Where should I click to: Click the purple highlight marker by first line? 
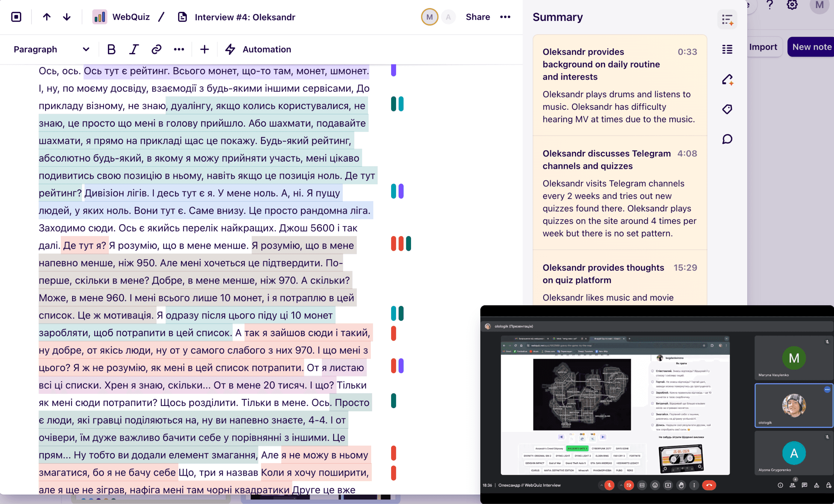[393, 70]
